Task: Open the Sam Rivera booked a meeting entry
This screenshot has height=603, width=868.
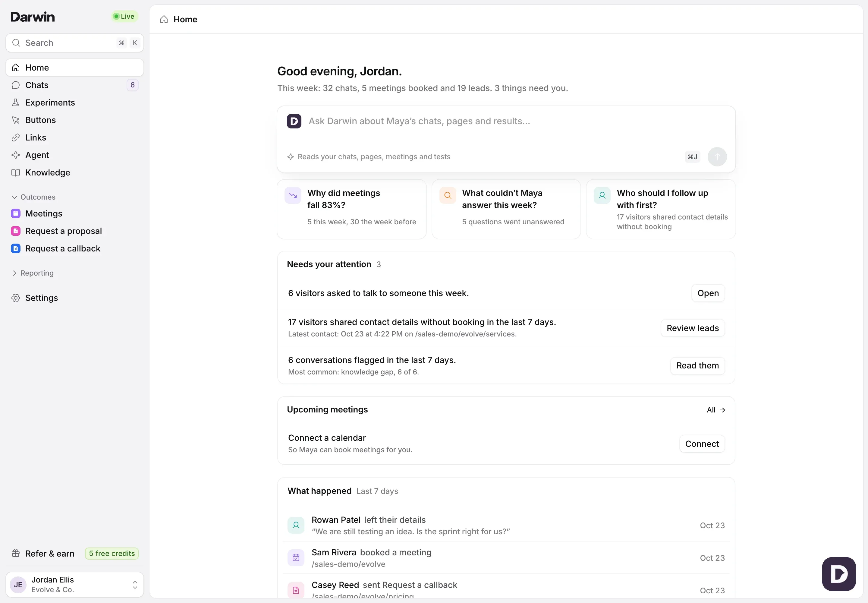Action: pos(506,558)
